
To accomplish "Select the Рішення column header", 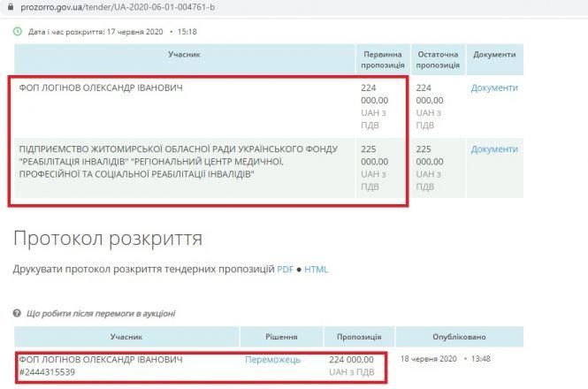I will [x=281, y=337].
